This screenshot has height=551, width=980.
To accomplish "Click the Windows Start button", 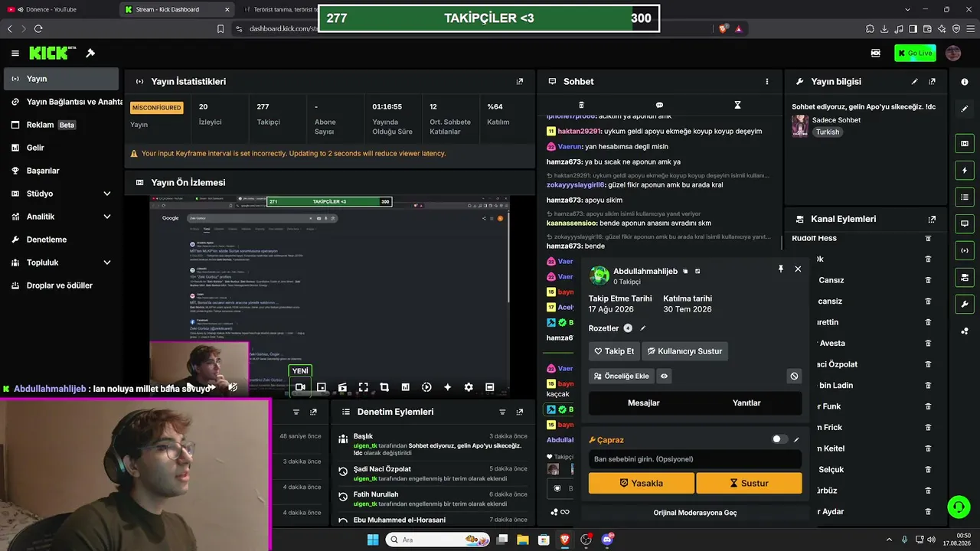I will 373,540.
